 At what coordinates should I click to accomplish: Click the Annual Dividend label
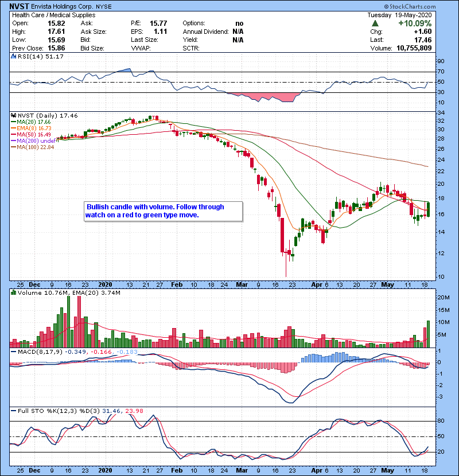click(205, 32)
